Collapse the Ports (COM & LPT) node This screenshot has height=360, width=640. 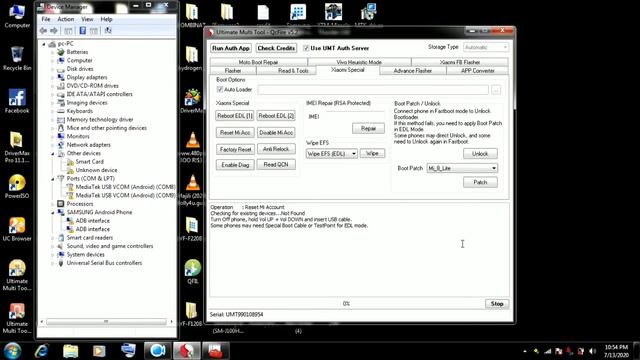53,179
